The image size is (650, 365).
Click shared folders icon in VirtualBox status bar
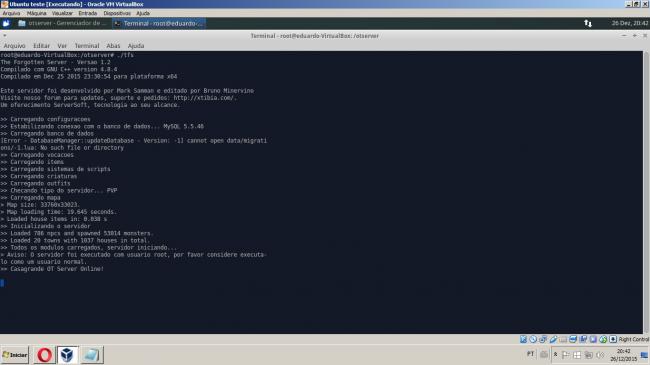click(563, 339)
